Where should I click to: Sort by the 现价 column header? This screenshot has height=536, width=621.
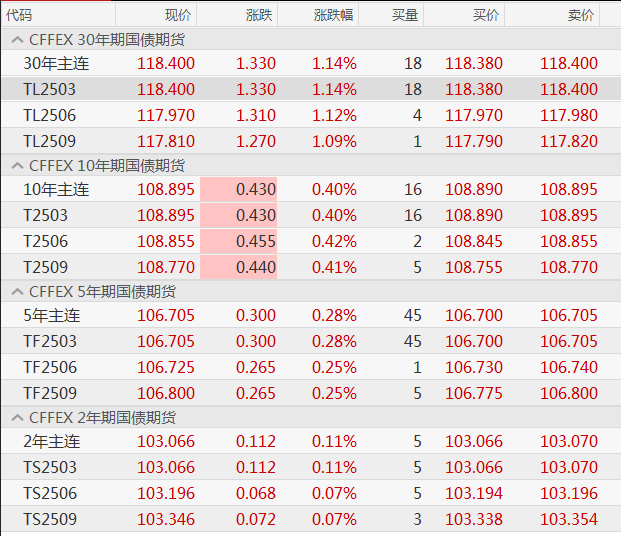pos(156,15)
